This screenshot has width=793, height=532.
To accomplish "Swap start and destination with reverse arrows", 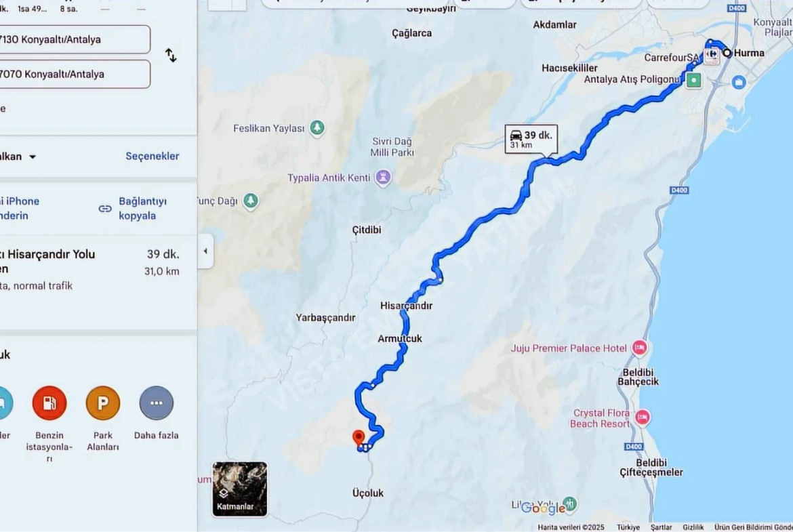I will pyautogui.click(x=171, y=55).
